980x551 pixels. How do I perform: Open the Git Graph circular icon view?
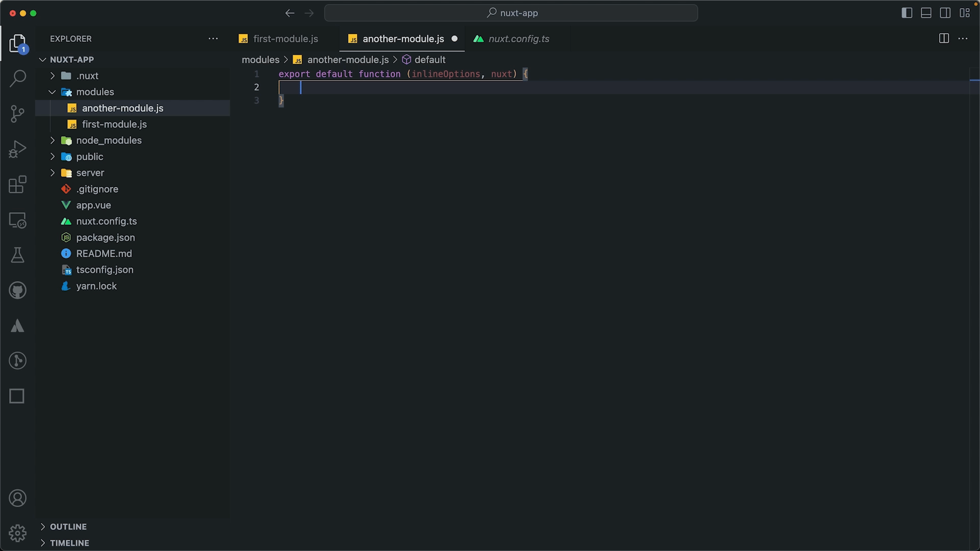click(x=17, y=361)
